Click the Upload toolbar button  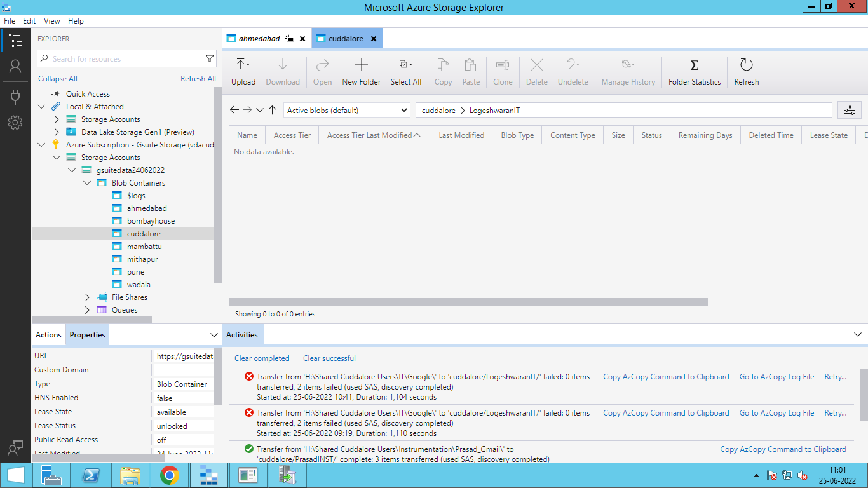pyautogui.click(x=243, y=72)
